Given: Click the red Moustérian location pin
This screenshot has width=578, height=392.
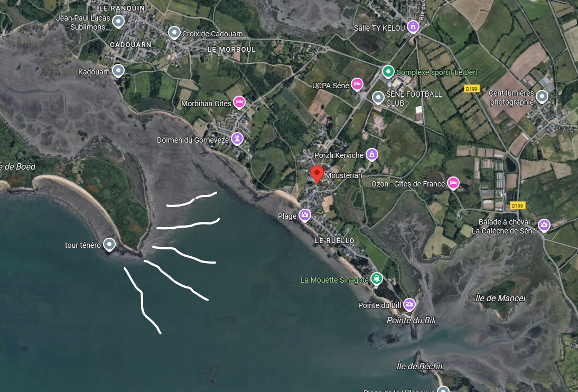Looking at the screenshot, I should (x=316, y=174).
